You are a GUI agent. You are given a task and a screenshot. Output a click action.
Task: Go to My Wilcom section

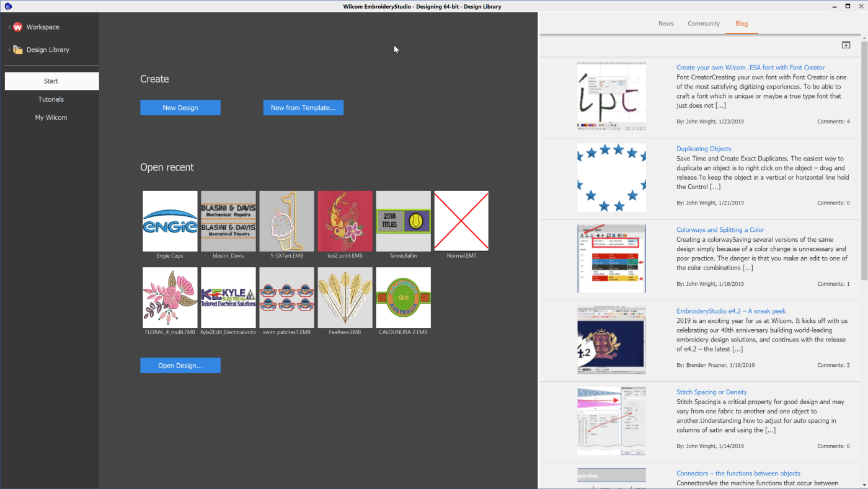click(51, 117)
